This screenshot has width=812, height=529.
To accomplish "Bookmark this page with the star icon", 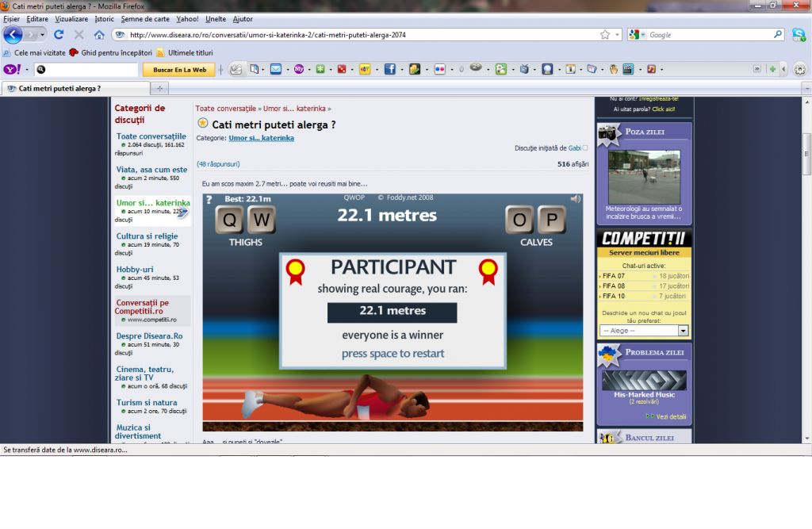I will click(x=605, y=35).
